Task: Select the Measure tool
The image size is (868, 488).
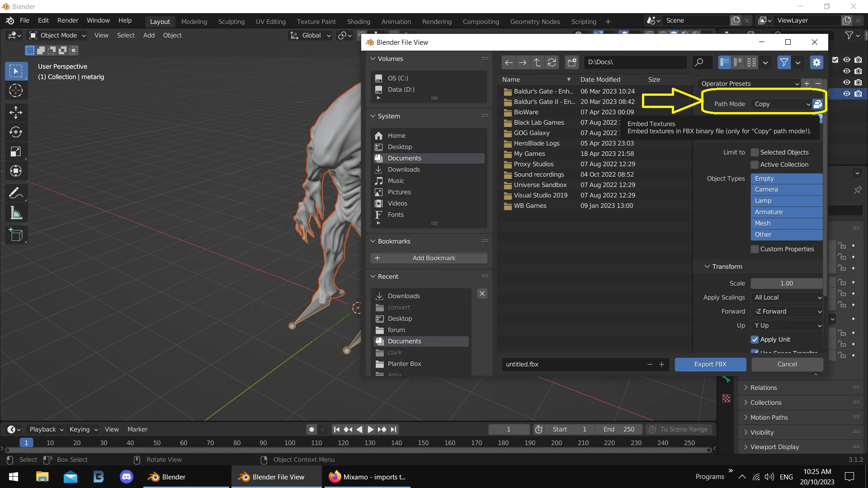Action: (16, 213)
